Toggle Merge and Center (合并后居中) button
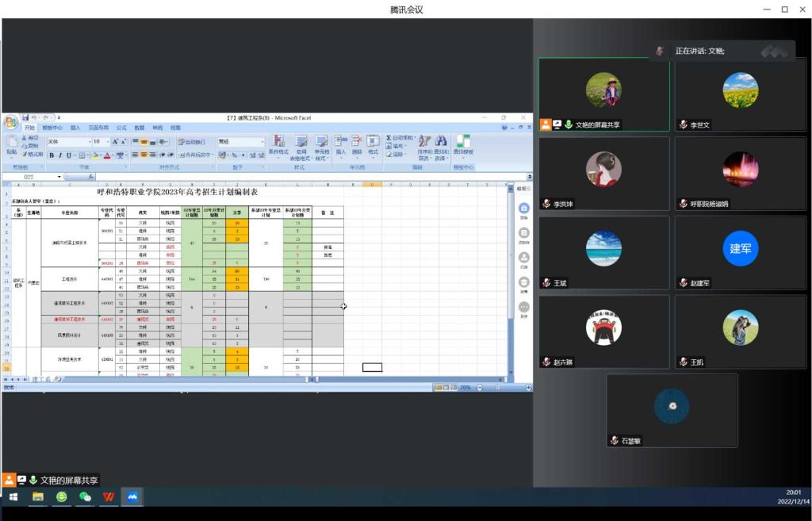The height and width of the screenshot is (521, 812). (195, 155)
